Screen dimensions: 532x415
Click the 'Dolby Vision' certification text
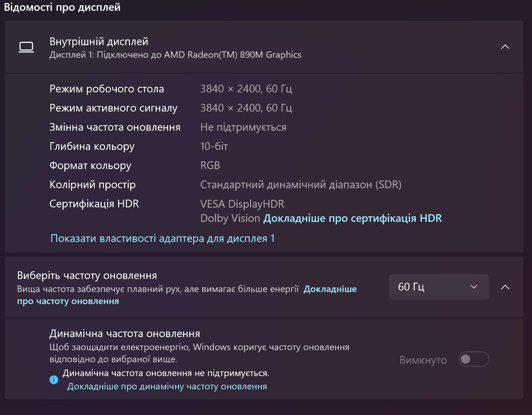pos(230,218)
